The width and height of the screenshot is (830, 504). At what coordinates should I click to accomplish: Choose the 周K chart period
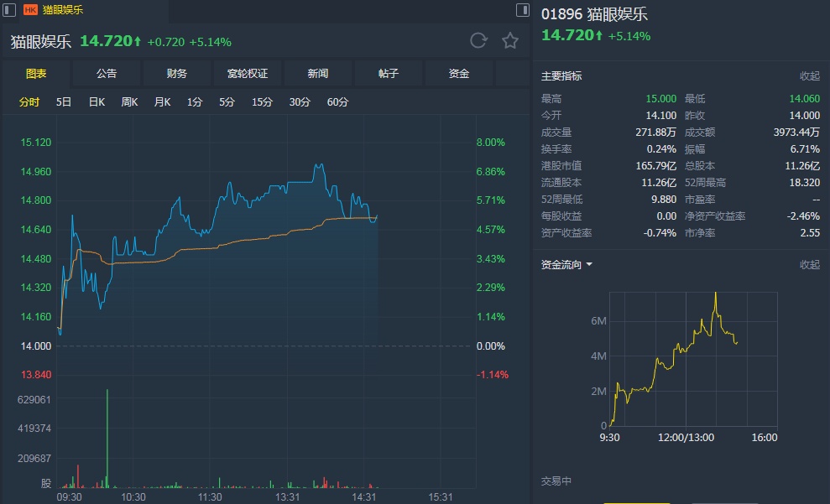(x=129, y=102)
